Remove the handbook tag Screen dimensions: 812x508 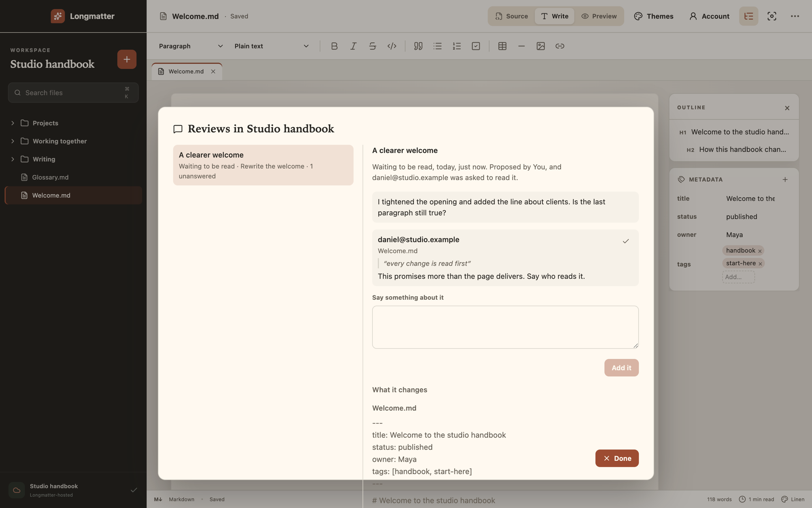click(x=760, y=251)
